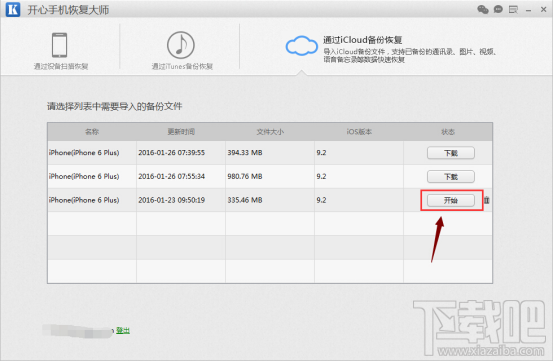The height and width of the screenshot is (361, 553).
Task: Switch to 通过iTunes备份恢复 tab
Action: click(182, 66)
